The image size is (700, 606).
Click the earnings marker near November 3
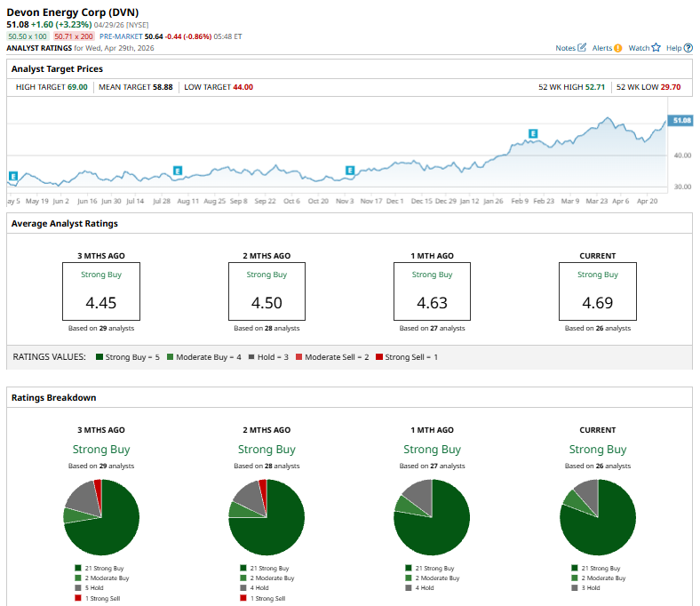click(x=350, y=170)
